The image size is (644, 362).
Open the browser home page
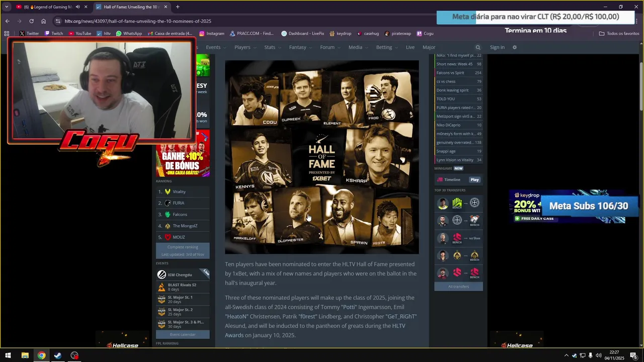43,21
